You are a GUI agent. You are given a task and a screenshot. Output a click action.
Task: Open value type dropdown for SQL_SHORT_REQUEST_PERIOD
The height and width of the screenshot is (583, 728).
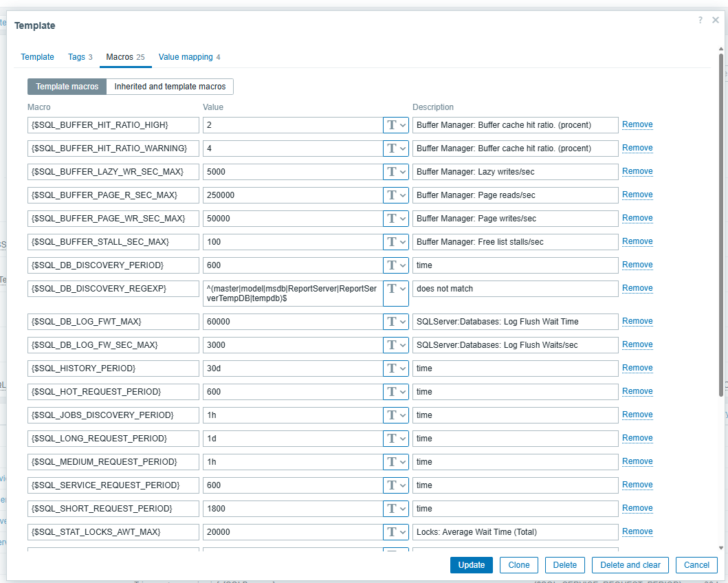[x=395, y=508]
